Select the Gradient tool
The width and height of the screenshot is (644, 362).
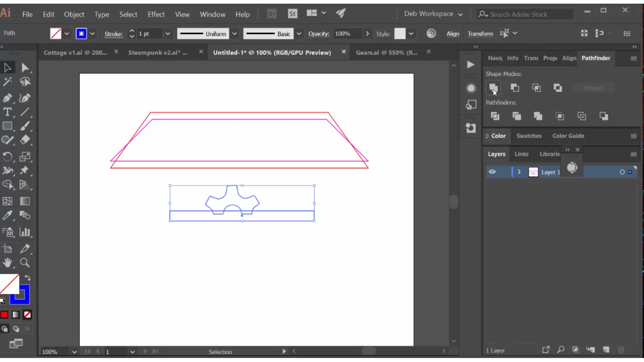click(25, 201)
